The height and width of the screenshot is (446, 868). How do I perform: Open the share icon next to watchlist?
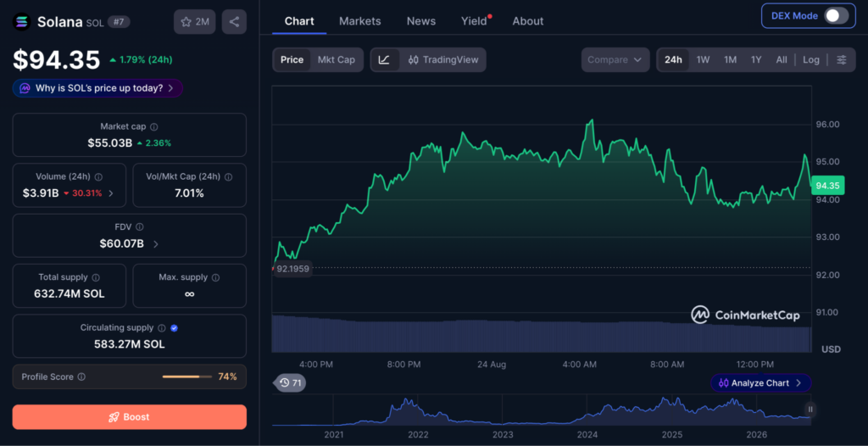(x=234, y=22)
